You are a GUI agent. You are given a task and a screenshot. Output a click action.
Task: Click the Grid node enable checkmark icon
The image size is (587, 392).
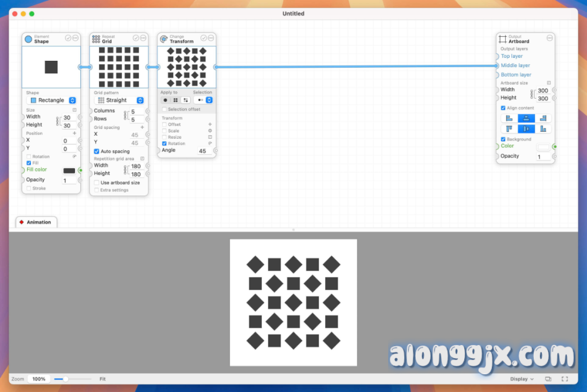tap(136, 38)
